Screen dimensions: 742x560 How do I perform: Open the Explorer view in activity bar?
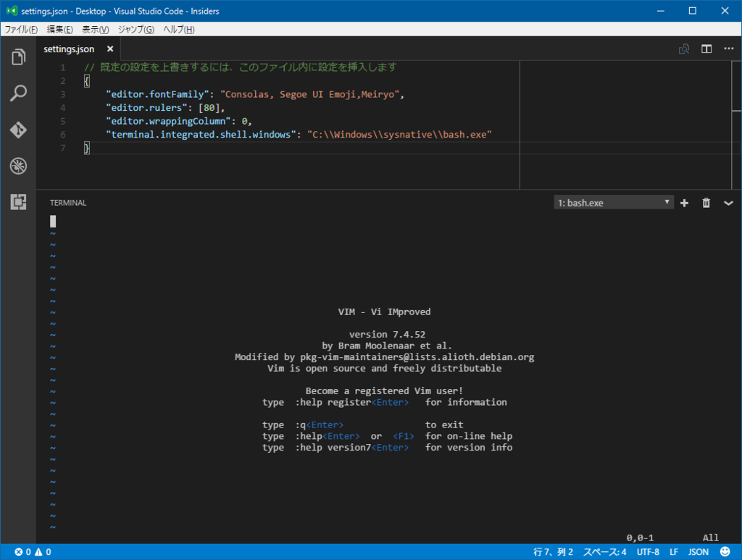point(18,57)
